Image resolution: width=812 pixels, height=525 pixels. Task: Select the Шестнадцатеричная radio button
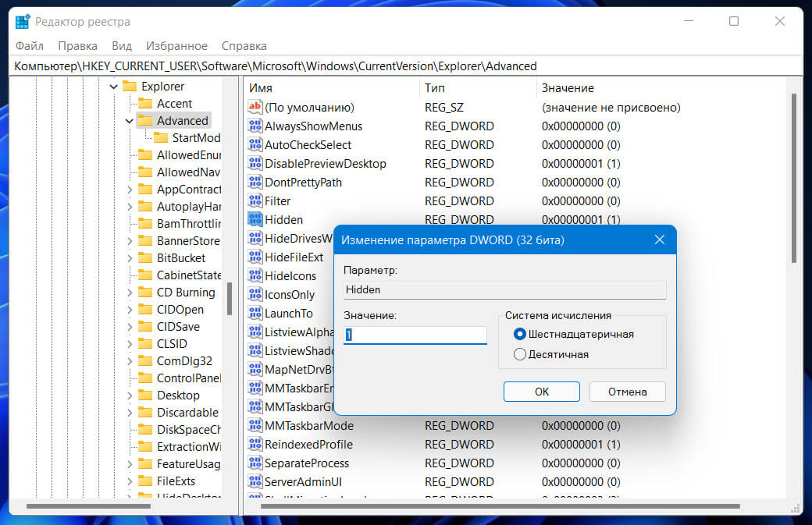pyautogui.click(x=519, y=334)
